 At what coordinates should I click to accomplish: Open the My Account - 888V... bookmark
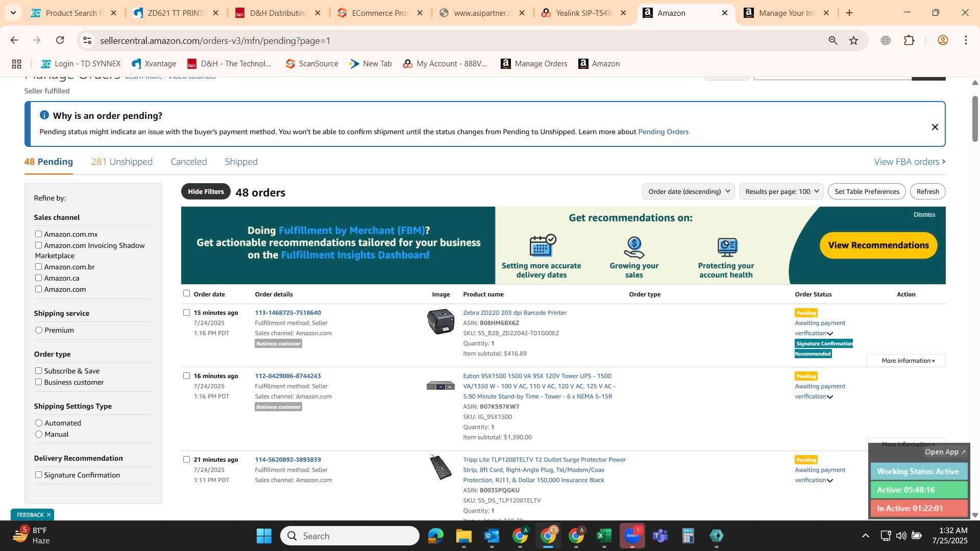tap(445, 64)
